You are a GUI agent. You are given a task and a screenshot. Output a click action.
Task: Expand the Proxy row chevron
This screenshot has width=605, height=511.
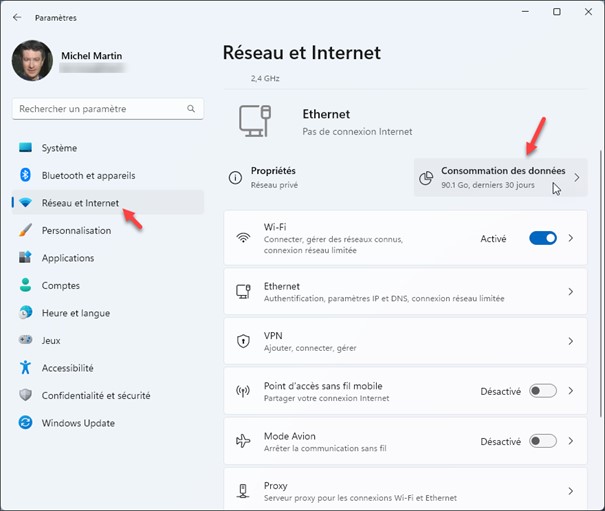[x=571, y=491]
